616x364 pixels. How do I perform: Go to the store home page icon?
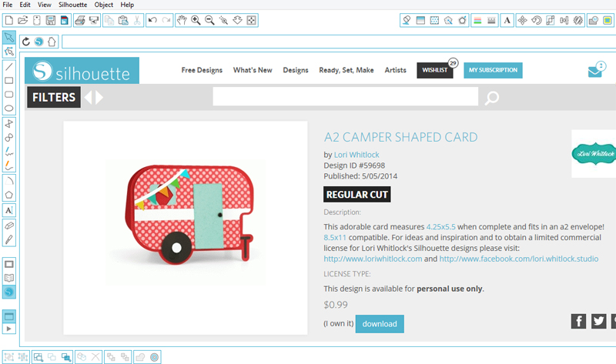coord(52,42)
